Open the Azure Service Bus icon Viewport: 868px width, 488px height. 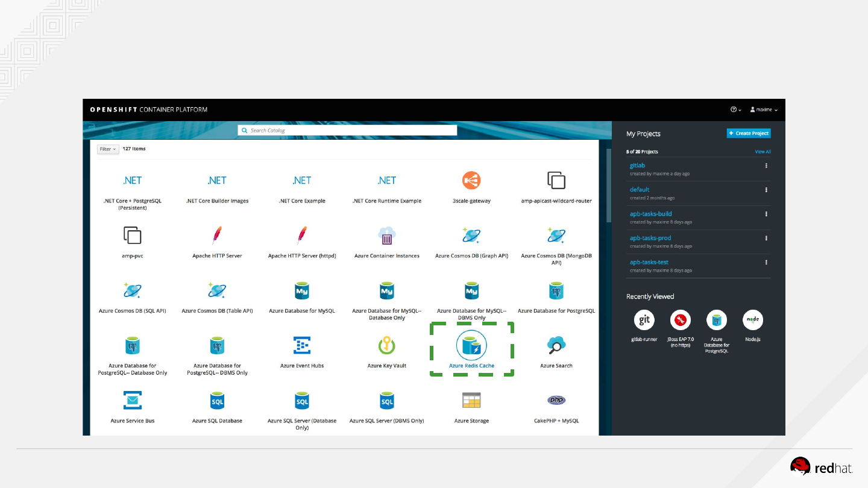[x=132, y=400]
